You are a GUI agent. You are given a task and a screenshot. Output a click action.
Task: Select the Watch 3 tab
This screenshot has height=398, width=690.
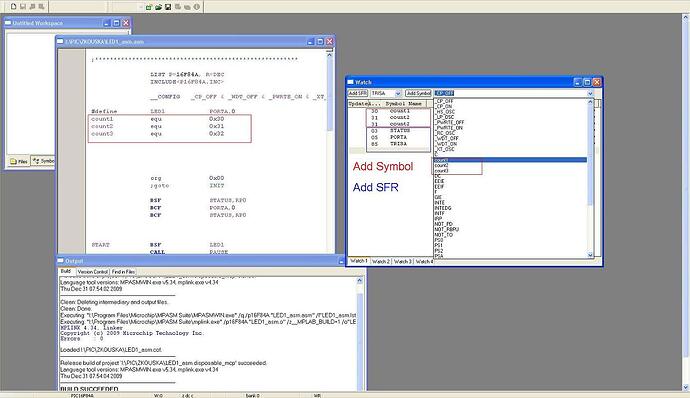click(403, 262)
